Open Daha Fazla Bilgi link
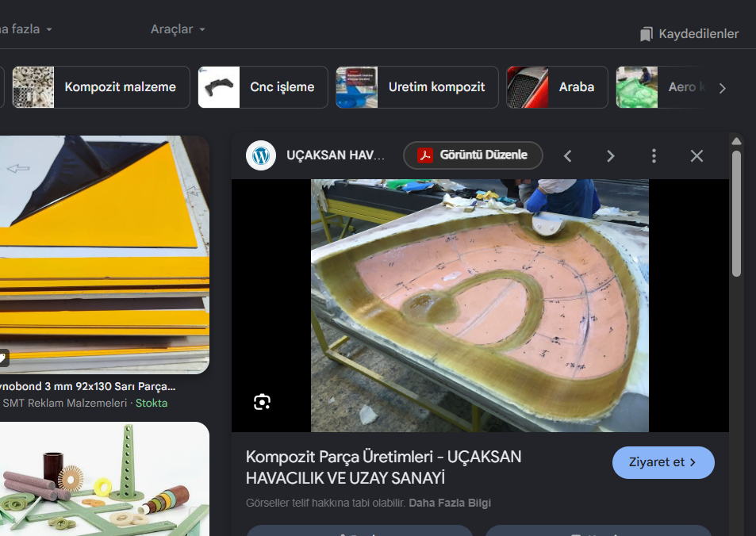The height and width of the screenshot is (536, 756). pos(449,503)
